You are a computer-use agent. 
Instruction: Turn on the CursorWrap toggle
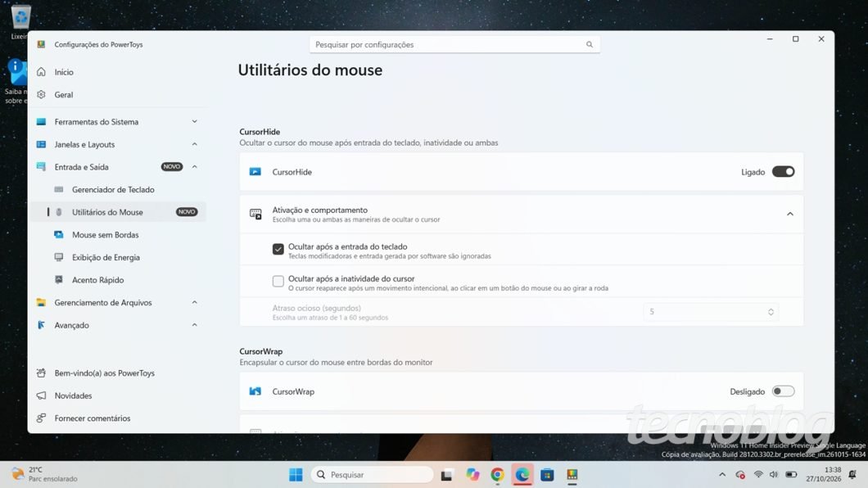click(x=784, y=391)
